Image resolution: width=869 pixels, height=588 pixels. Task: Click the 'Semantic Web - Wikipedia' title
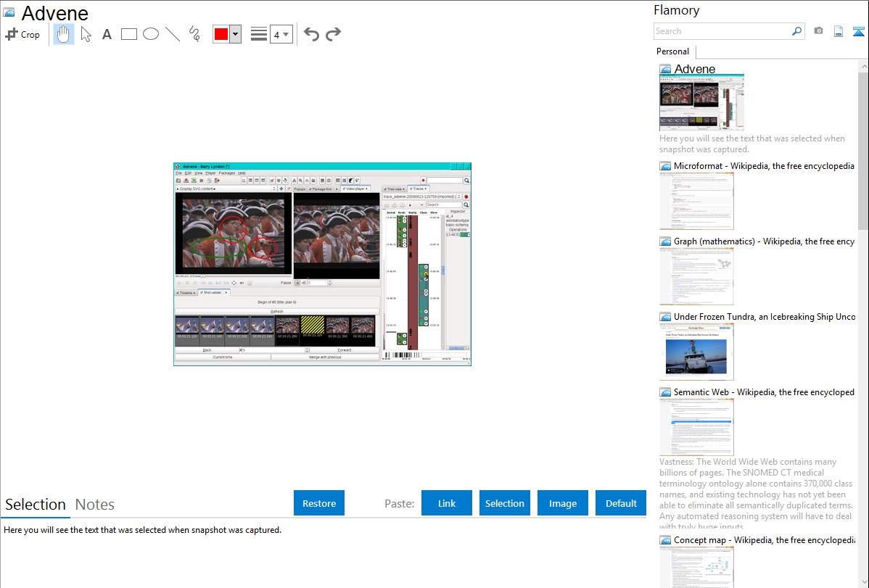coord(764,392)
